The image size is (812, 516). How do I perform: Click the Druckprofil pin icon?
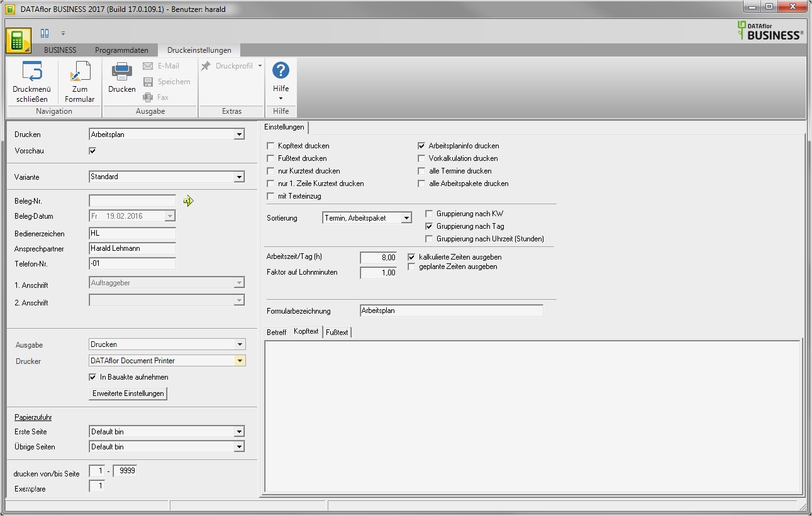(206, 66)
